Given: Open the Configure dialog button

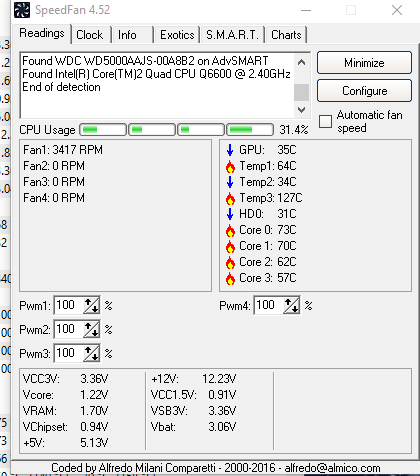Looking at the screenshot, I should tap(364, 91).
